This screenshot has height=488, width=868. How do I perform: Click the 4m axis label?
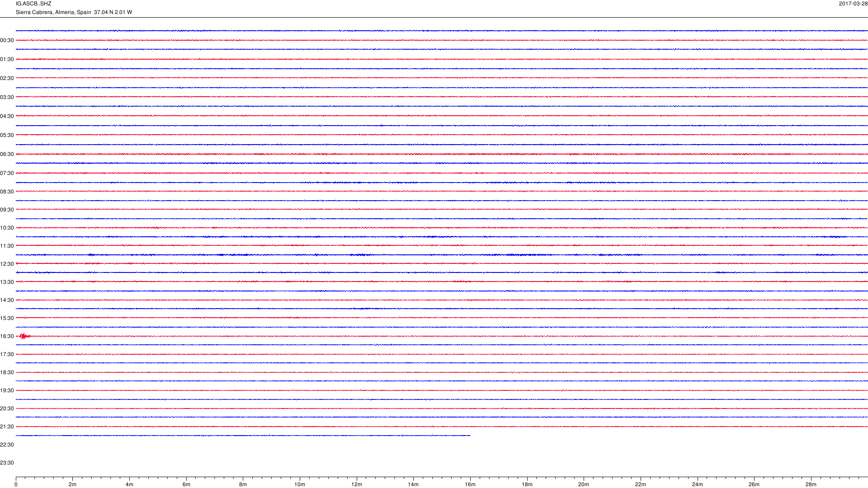[129, 485]
